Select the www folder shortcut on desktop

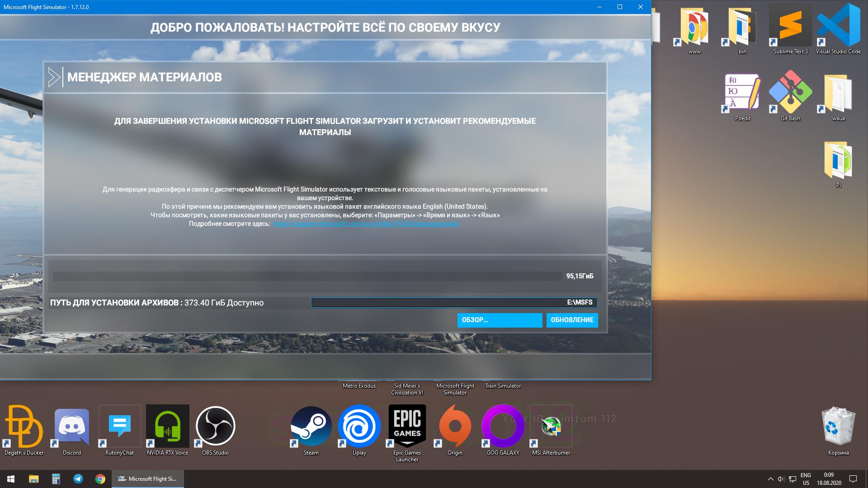695,30
